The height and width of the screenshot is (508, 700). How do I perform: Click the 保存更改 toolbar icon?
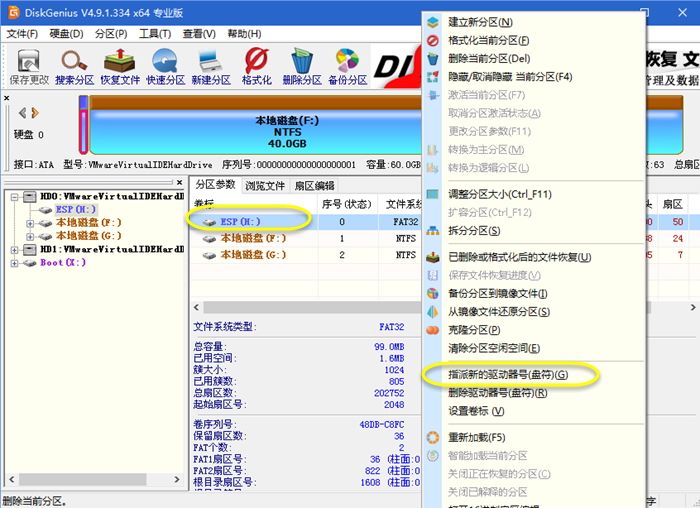coord(29,67)
